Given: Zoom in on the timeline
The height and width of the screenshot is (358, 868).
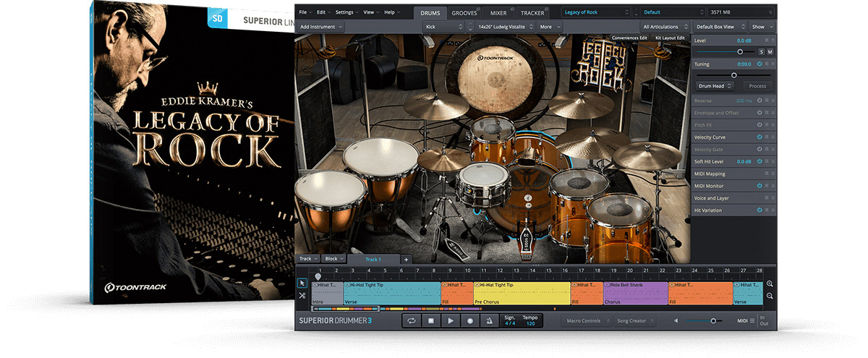Looking at the screenshot, I should 770,284.
